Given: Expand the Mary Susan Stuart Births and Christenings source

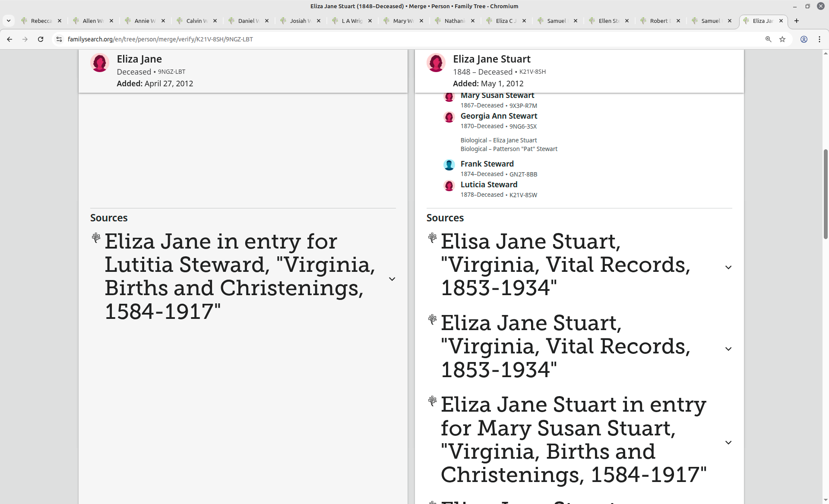Looking at the screenshot, I should 728,443.
